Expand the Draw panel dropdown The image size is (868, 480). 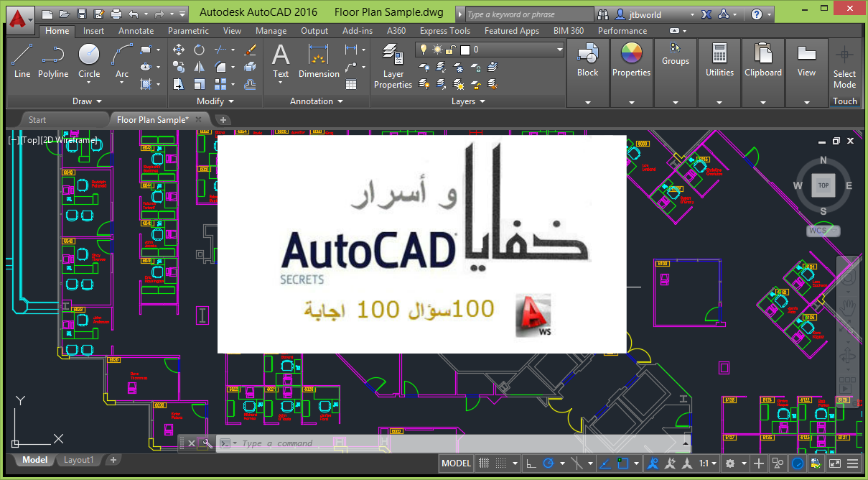pos(88,101)
